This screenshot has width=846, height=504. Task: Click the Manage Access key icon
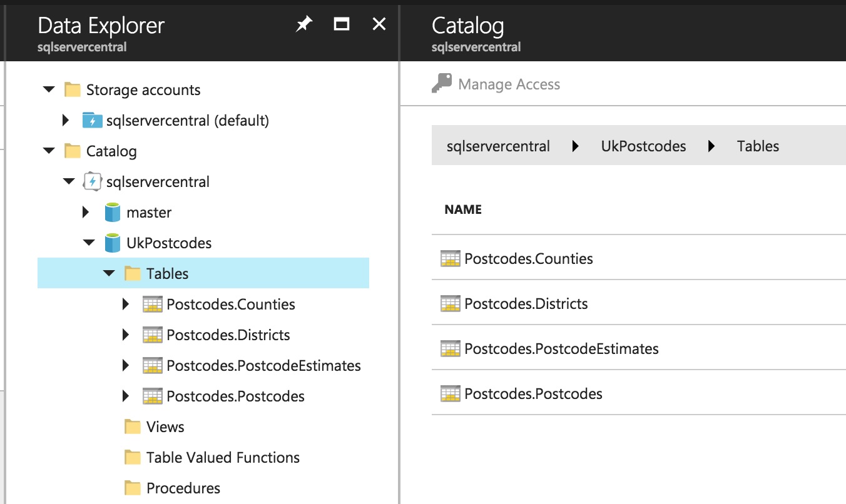click(x=442, y=84)
